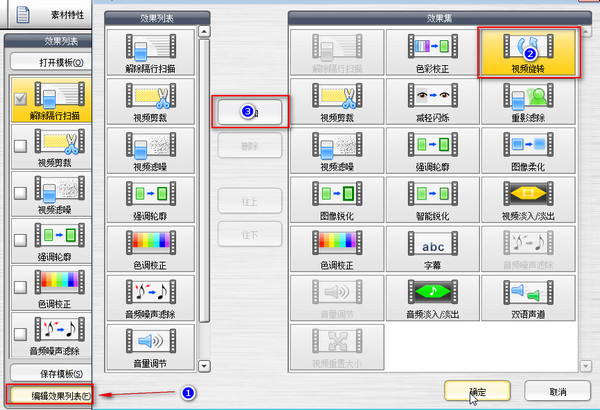Viewport: 600px width, 410px height.
Task: Select 图像柔化 effect in 效果集
Action: coord(528,150)
